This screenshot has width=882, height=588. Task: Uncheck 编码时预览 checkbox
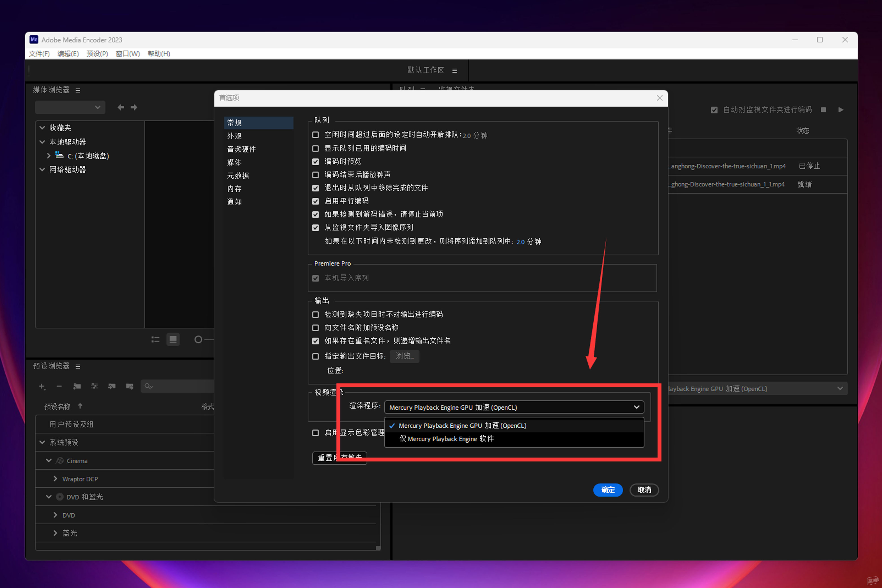click(316, 162)
